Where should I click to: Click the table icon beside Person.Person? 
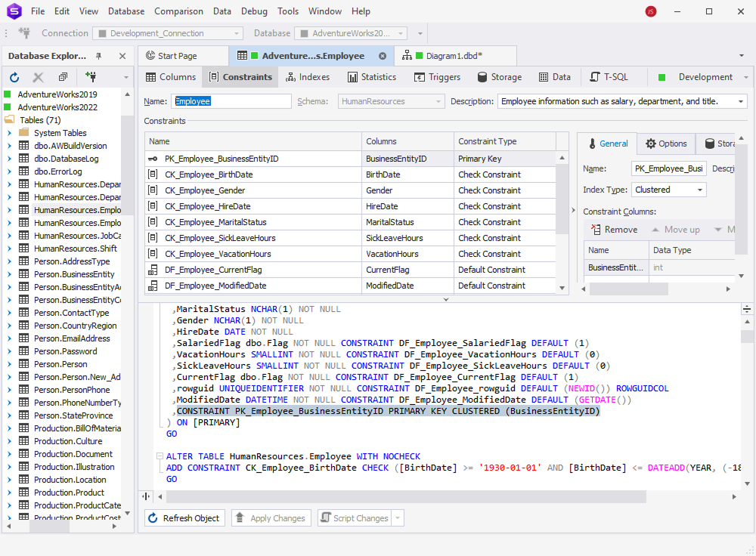click(x=25, y=363)
